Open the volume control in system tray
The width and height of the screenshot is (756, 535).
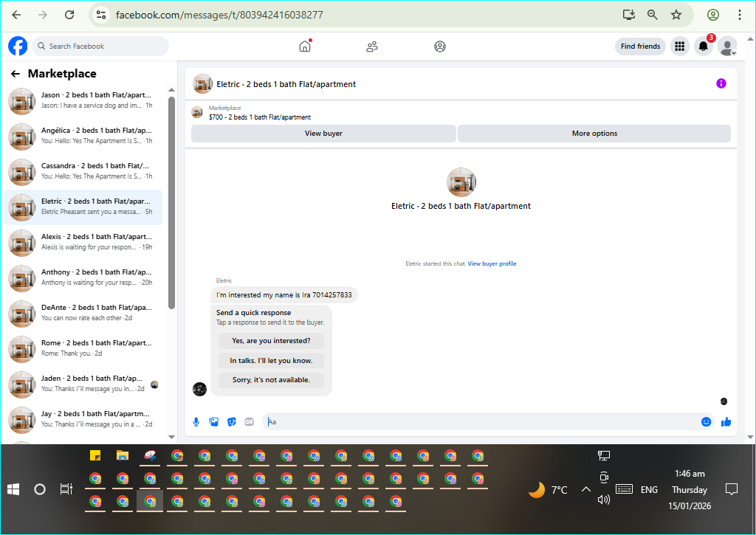[x=604, y=500]
